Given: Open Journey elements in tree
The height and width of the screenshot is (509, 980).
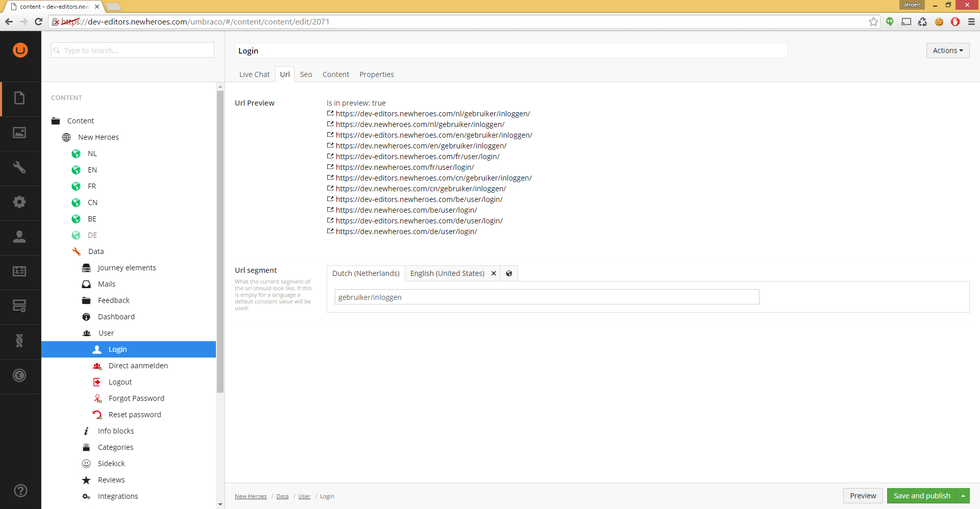Looking at the screenshot, I should pos(127,268).
